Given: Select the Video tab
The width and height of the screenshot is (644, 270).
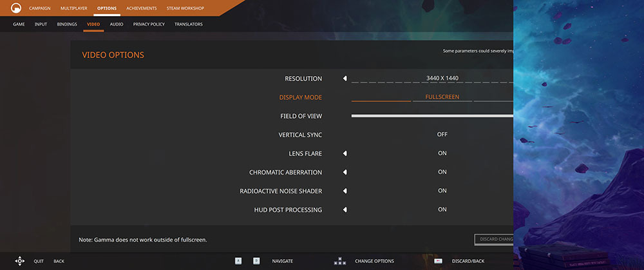Looking at the screenshot, I should coord(93,24).
